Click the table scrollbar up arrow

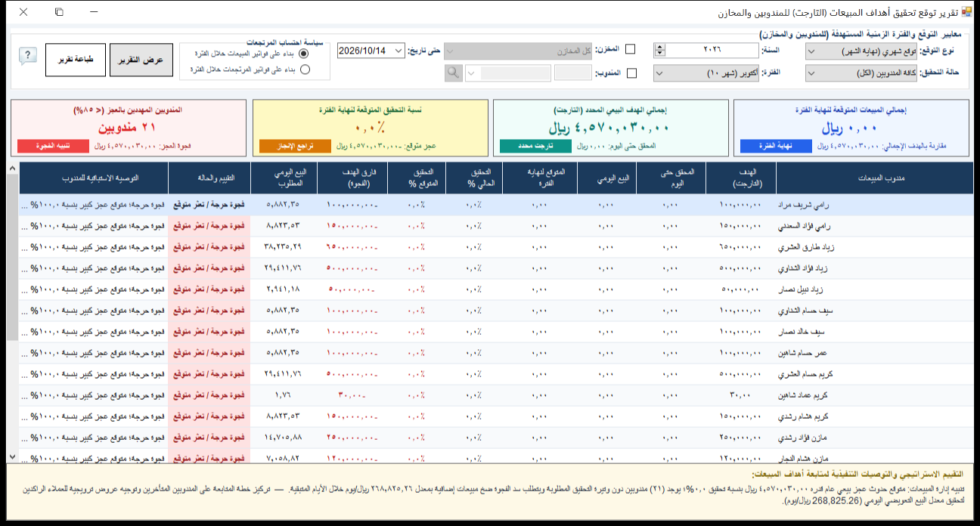click(12, 168)
